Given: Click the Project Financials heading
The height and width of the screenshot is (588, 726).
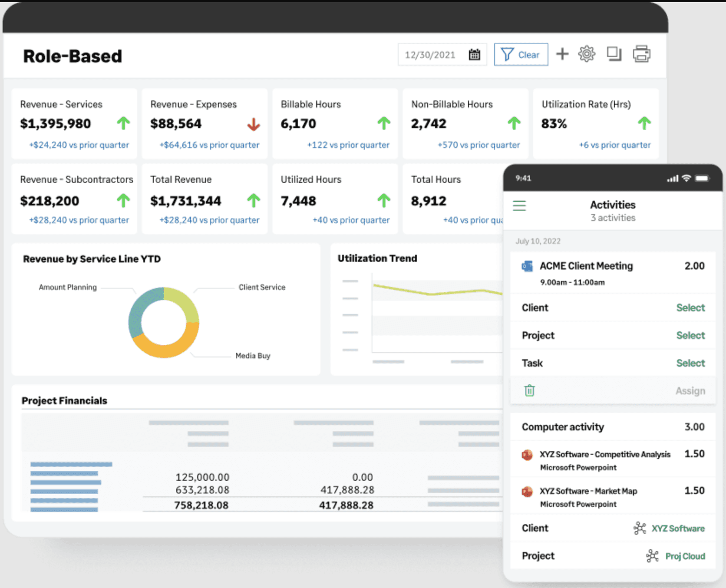Looking at the screenshot, I should pyautogui.click(x=64, y=400).
